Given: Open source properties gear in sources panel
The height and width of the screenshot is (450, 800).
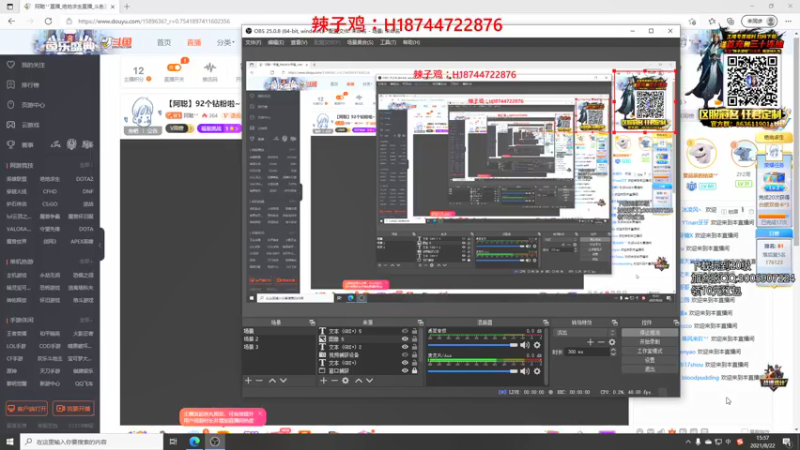Looking at the screenshot, I should click(x=345, y=381).
